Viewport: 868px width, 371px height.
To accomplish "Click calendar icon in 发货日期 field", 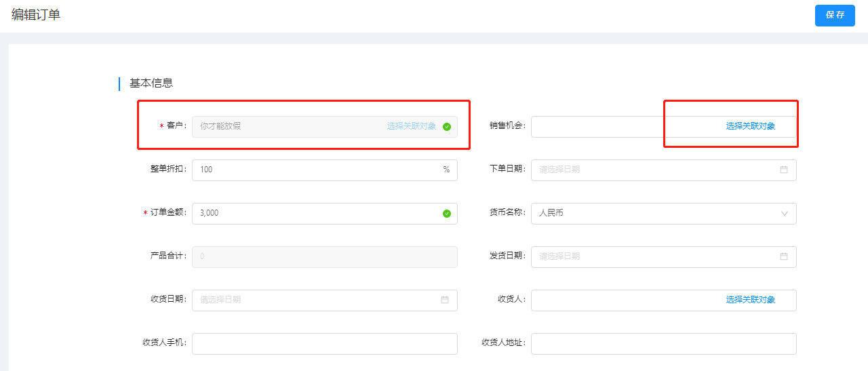I will pyautogui.click(x=784, y=256).
